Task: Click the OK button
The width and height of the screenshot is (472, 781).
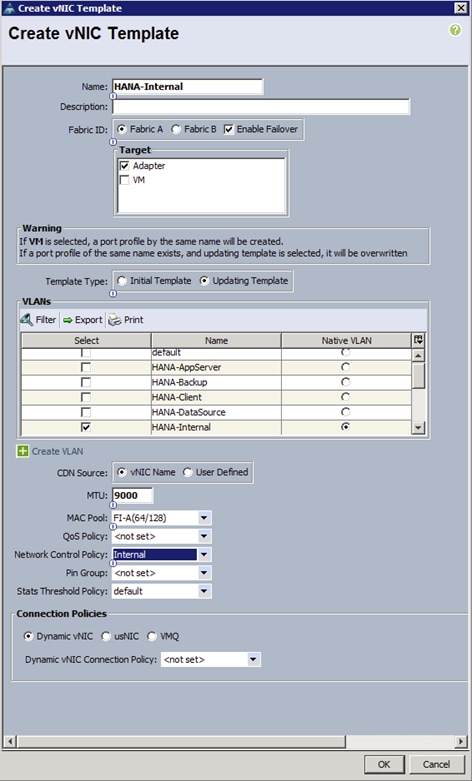Action: click(x=384, y=765)
